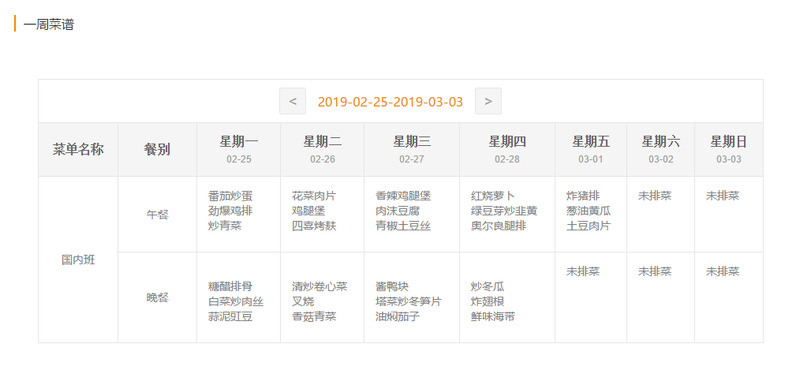Click the dish 香菇青菜
This screenshot has height=370, width=798.
click(x=314, y=317)
